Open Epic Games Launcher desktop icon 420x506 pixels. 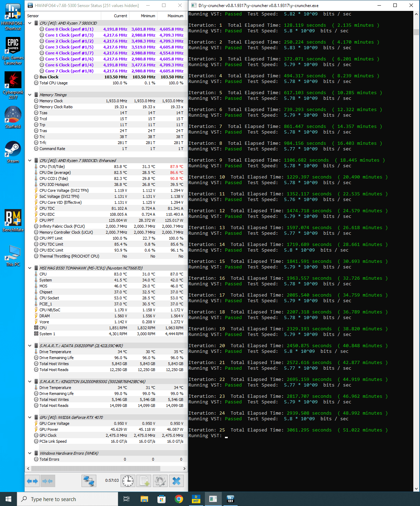pyautogui.click(x=13, y=51)
